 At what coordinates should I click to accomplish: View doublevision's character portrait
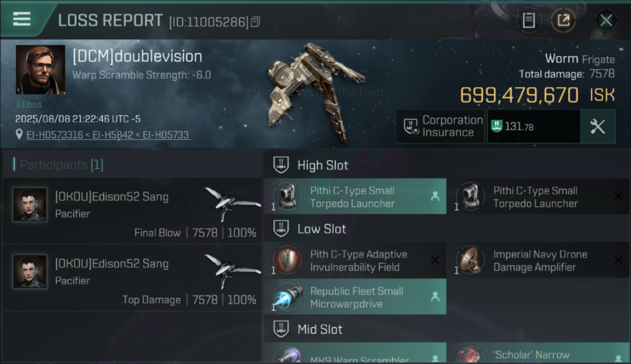pyautogui.click(x=40, y=69)
